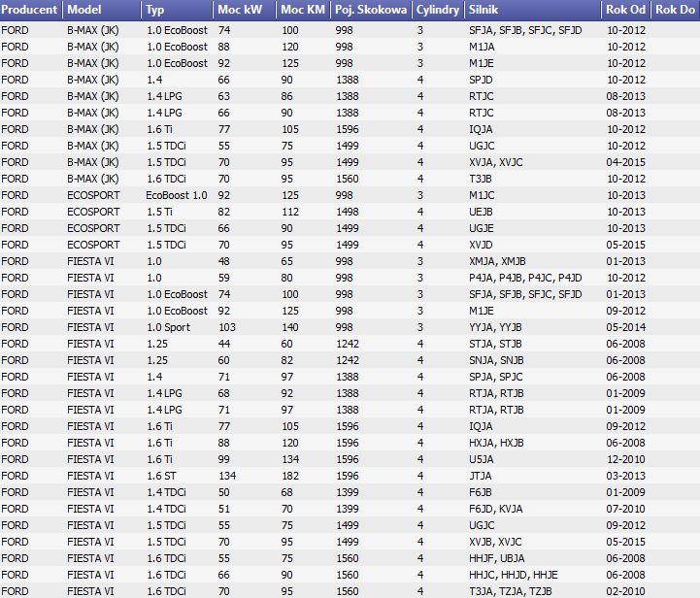
Task: Select the 1.0 Sport type cell
Action: [169, 327]
